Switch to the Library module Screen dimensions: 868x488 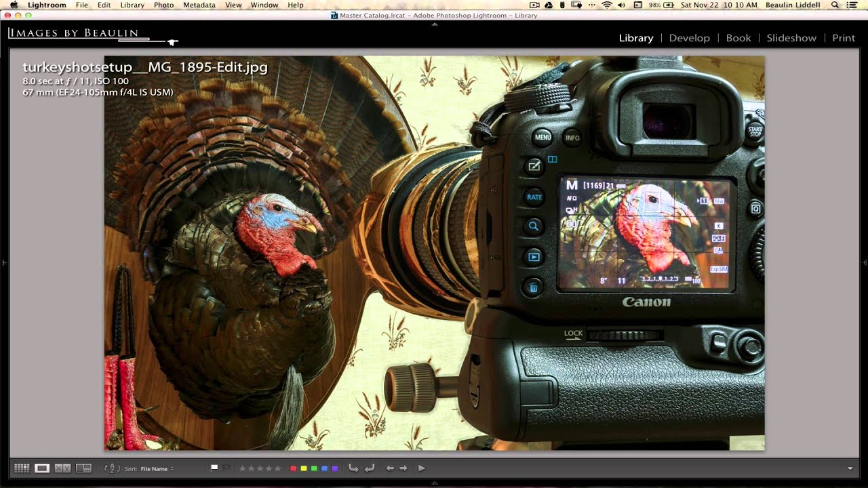636,38
